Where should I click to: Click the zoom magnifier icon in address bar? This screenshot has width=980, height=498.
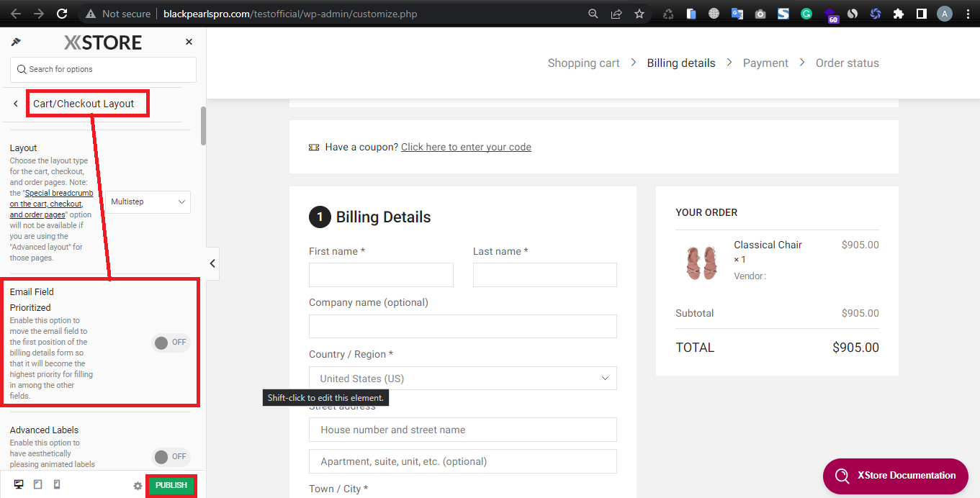pyautogui.click(x=593, y=14)
